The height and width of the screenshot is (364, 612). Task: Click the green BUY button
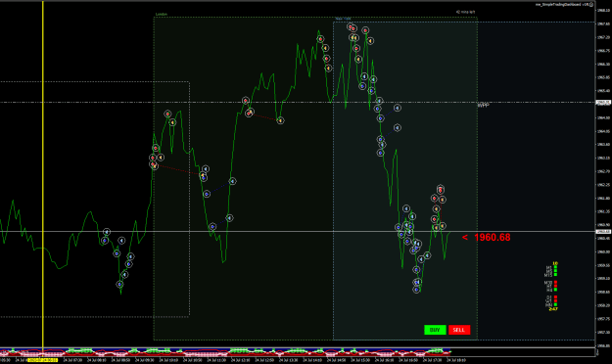[x=435, y=330]
